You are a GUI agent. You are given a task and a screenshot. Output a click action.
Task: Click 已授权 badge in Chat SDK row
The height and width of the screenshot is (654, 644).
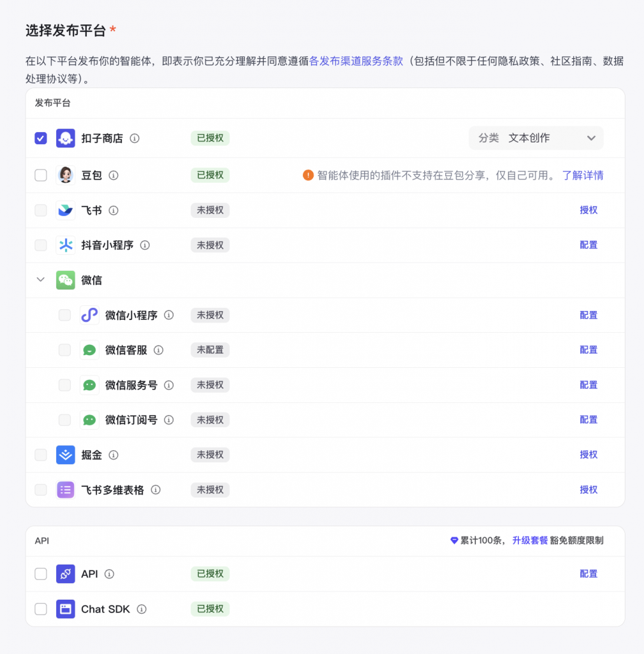pyautogui.click(x=210, y=609)
